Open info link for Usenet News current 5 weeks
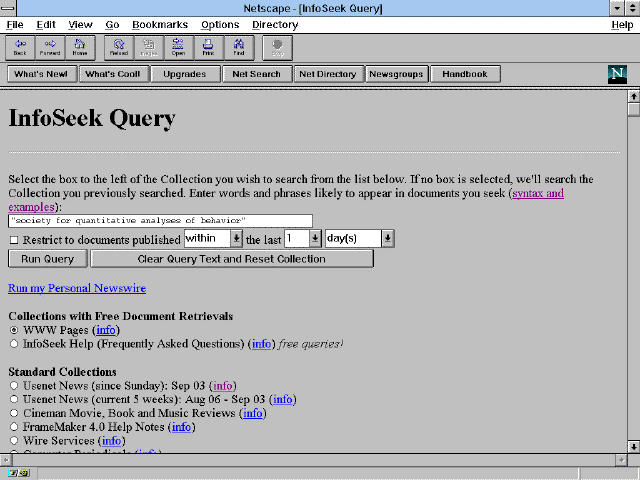 pos(283,399)
